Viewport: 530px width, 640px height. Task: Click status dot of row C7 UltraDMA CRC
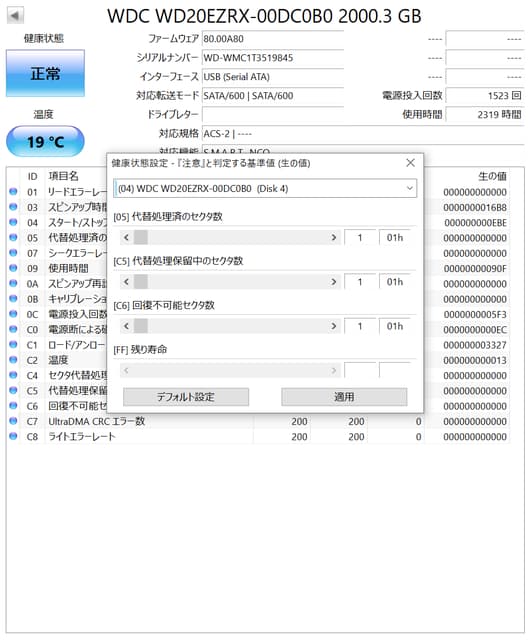coord(13,421)
